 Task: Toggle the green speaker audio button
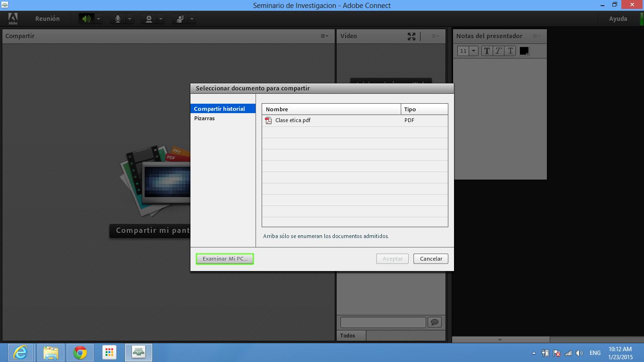click(86, 19)
